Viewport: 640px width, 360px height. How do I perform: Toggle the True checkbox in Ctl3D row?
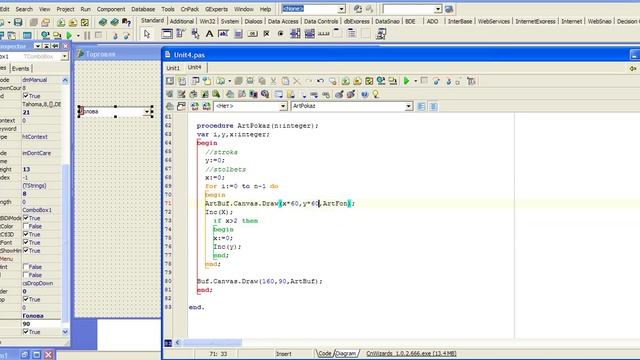click(26, 234)
